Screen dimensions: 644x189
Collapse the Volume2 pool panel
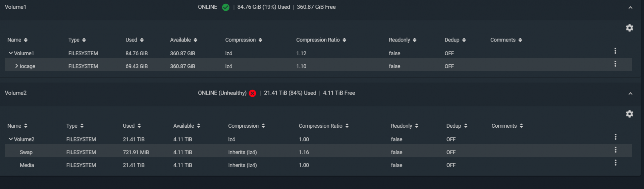point(630,93)
